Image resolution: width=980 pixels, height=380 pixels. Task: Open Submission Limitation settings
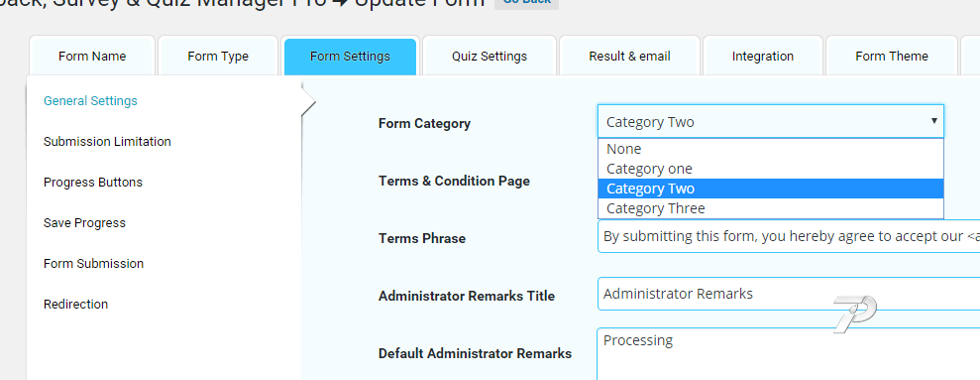[x=107, y=142]
